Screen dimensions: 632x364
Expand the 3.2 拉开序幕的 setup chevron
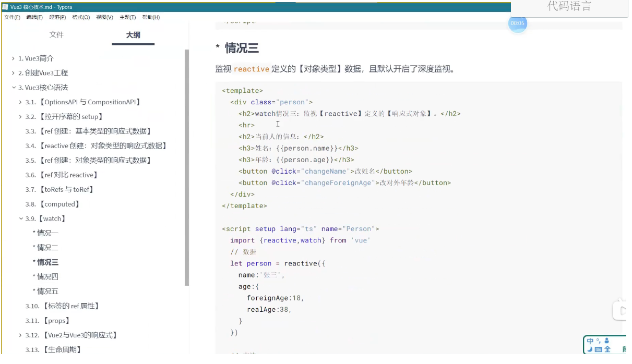[20, 117]
